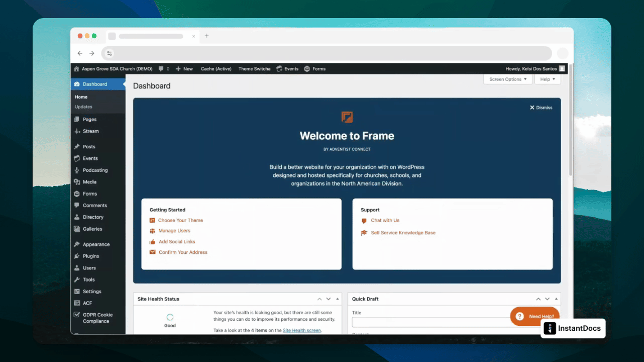Open the New menu in admin bar
This screenshot has width=644, height=362.
[184, 69]
